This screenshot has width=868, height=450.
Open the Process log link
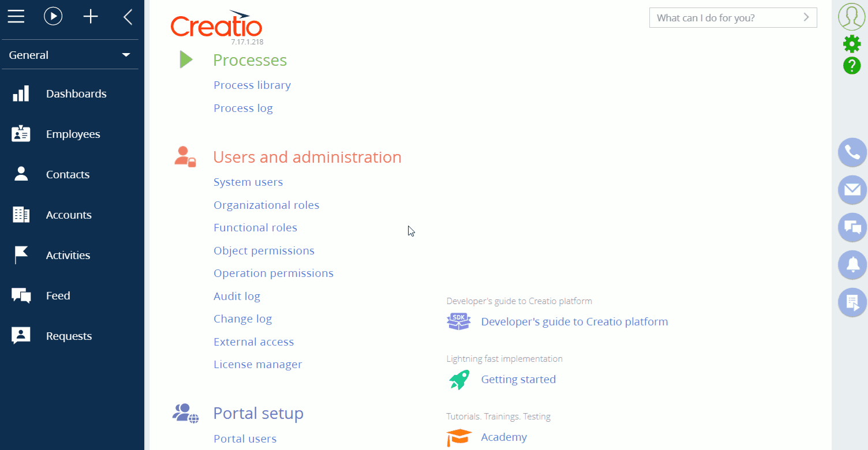[243, 108]
